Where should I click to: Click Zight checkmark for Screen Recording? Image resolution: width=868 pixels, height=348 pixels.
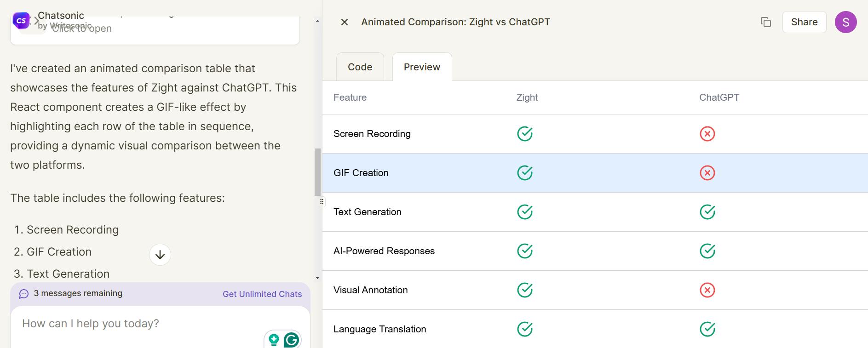[x=524, y=134]
